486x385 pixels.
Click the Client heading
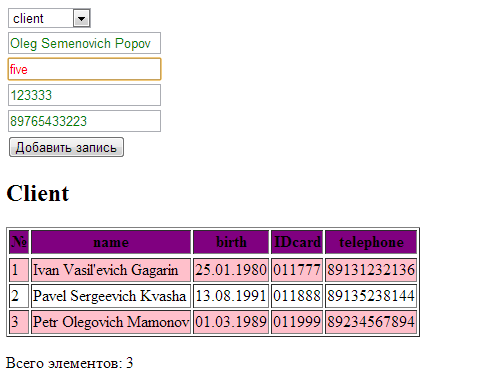pyautogui.click(x=38, y=193)
